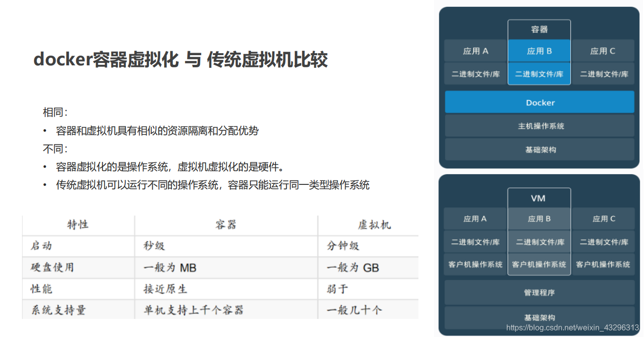
Task: Click the "特性" table column header
Action: tap(78, 225)
